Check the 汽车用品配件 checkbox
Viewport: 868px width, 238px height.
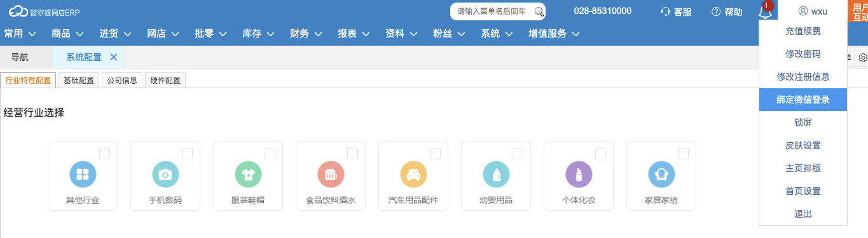click(x=435, y=154)
